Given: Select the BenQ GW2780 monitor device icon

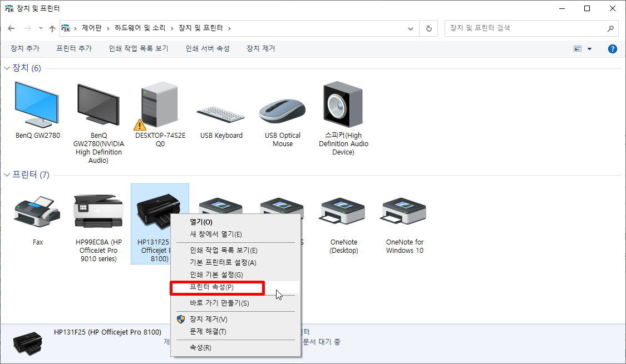Looking at the screenshot, I should (x=37, y=104).
